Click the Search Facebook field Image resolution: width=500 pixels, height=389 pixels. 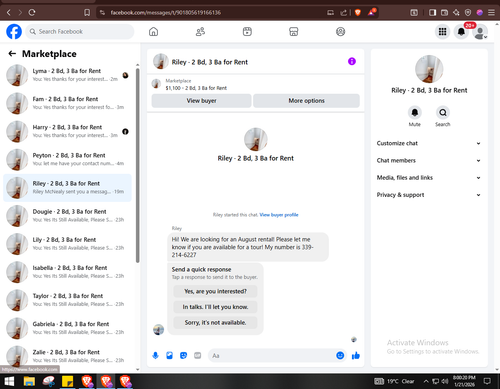click(80, 32)
